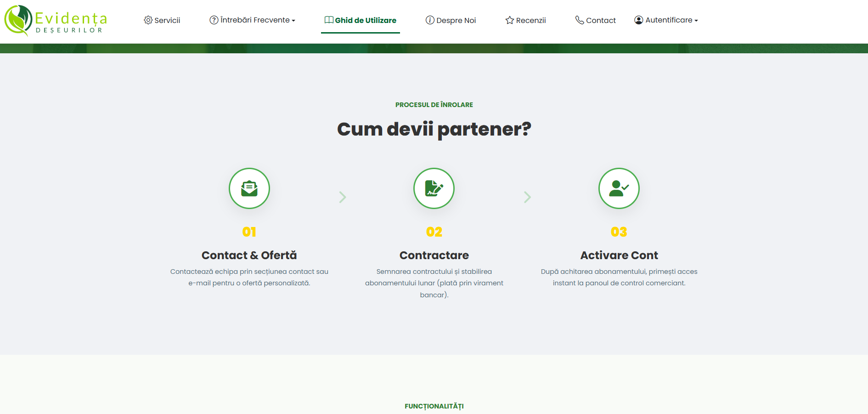Click the "Activare Cont" heading

619,255
